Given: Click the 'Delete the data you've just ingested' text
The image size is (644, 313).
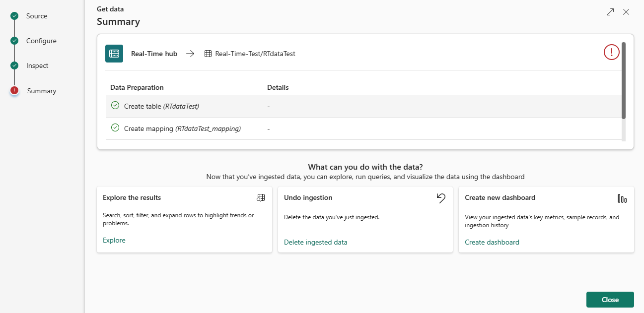Looking at the screenshot, I should point(332,217).
